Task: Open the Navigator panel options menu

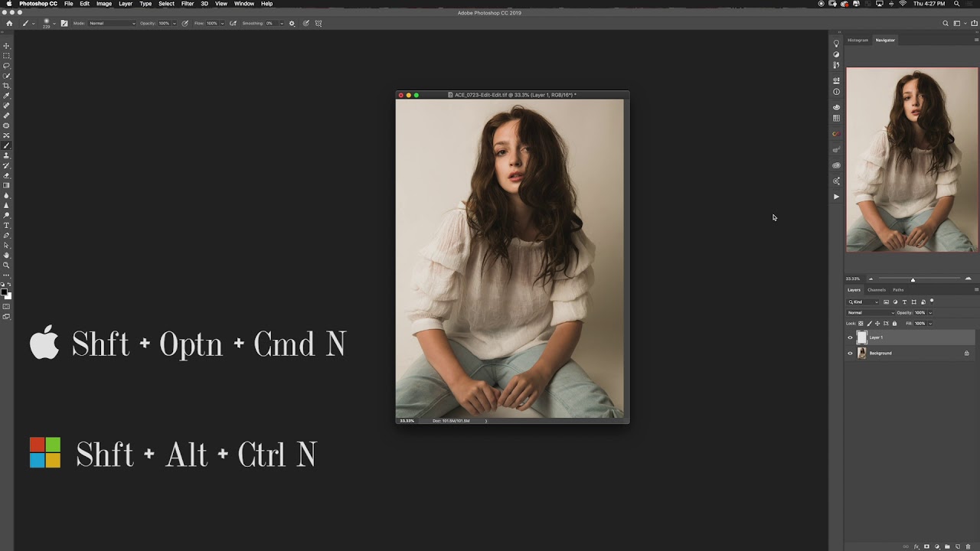Action: [x=976, y=40]
